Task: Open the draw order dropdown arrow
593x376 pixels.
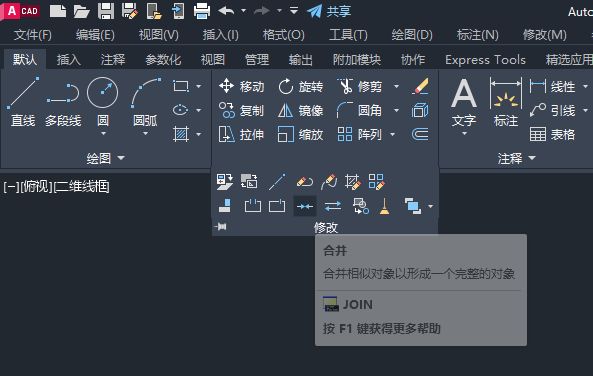Action: pos(430,207)
